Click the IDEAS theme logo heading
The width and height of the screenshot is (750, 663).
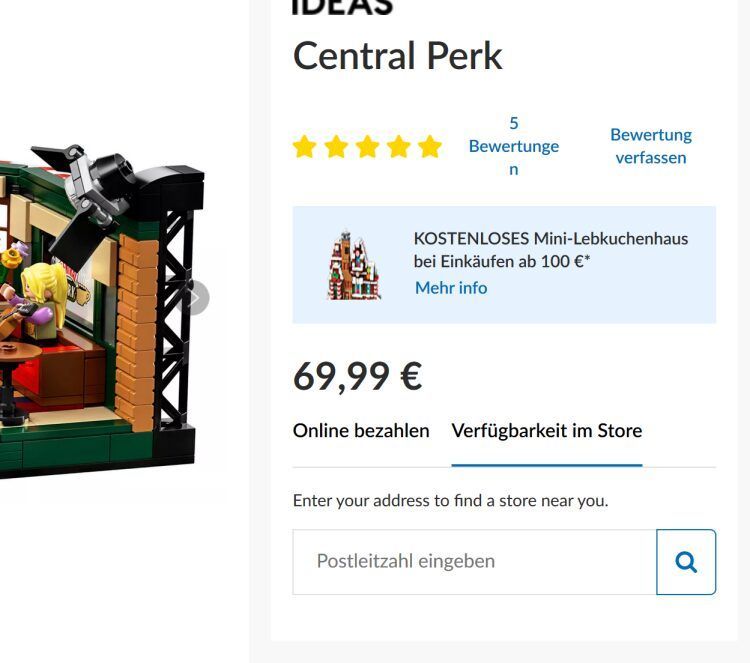click(x=342, y=7)
